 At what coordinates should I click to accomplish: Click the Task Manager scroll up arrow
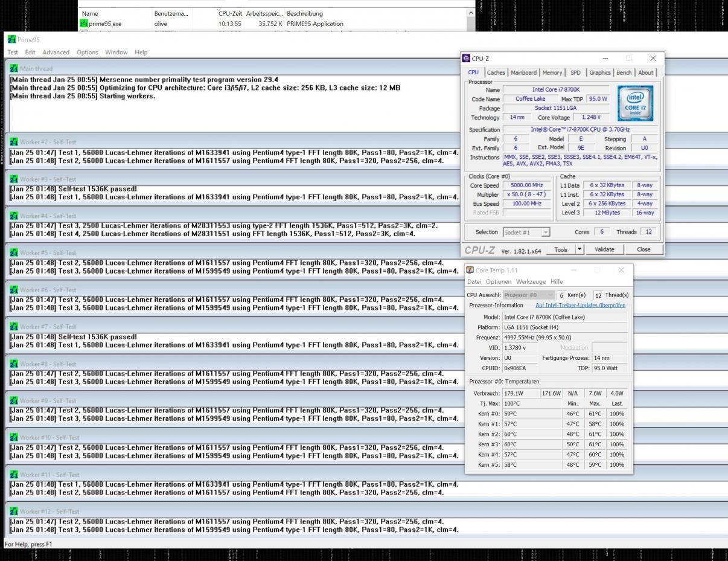click(471, 13)
